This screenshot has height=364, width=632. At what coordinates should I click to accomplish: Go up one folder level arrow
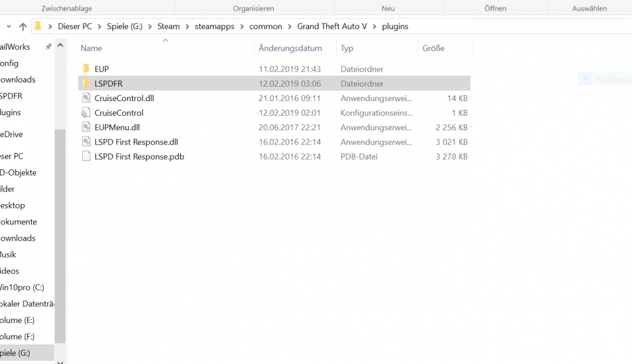(x=23, y=27)
